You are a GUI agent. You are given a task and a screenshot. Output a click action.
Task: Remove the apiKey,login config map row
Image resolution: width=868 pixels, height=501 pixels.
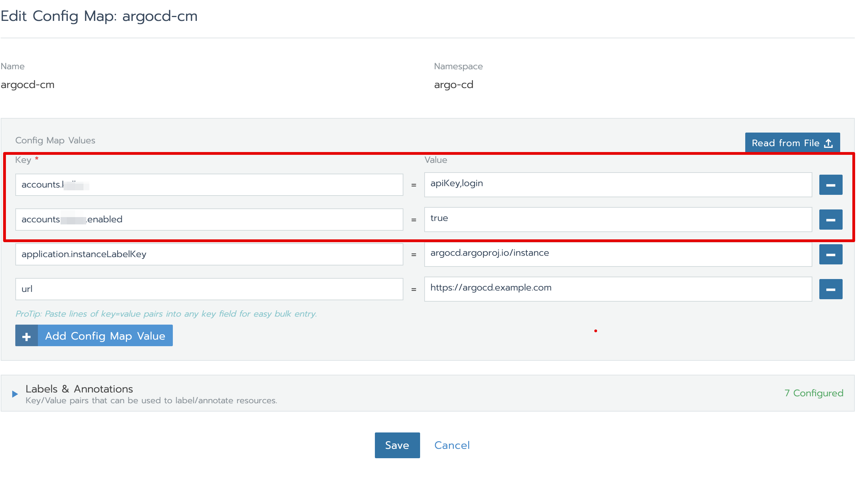pos(830,185)
